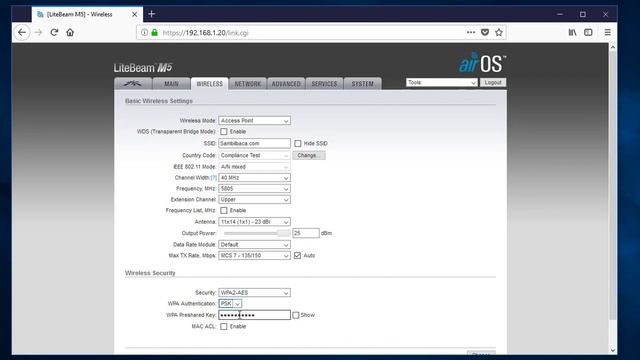640x360 pixels.
Task: Click the site information icon in address bar
Action: [144, 32]
